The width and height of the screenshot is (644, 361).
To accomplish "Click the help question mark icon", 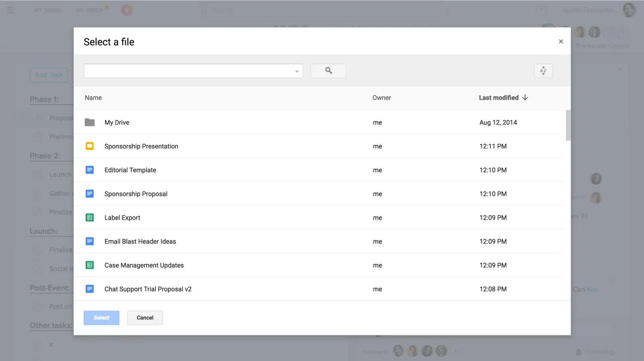I will tap(540, 9).
